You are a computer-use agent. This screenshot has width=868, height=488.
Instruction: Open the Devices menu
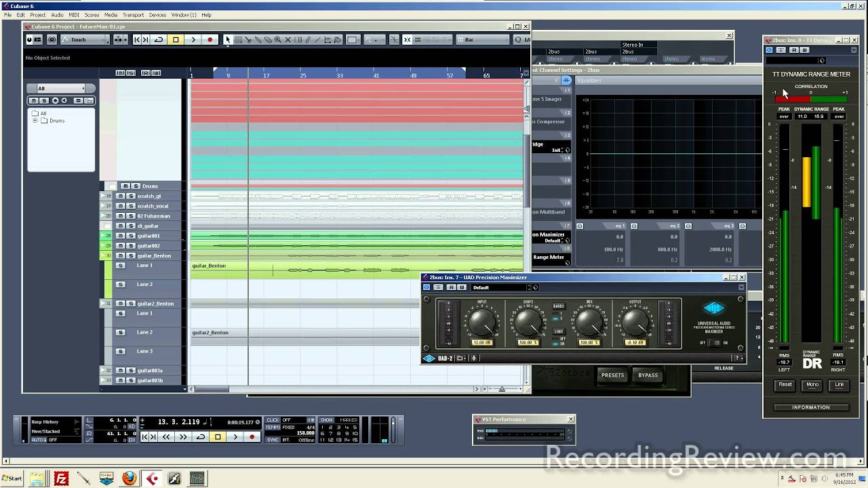[157, 15]
